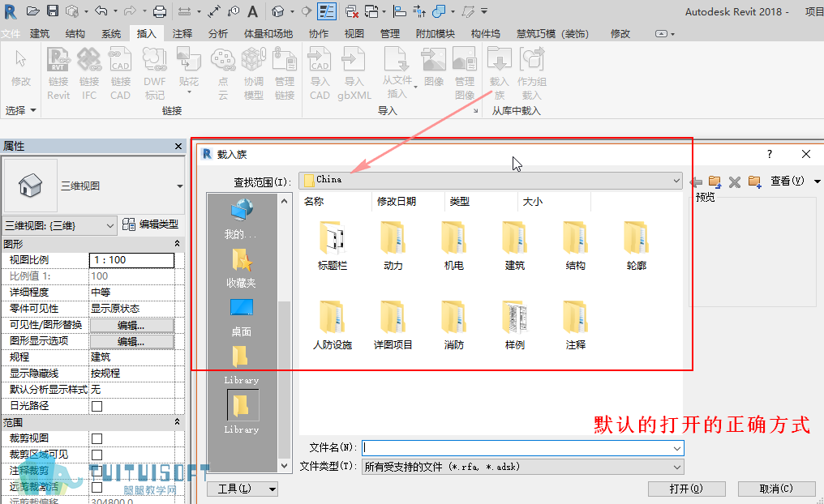The width and height of the screenshot is (824, 504).
Task: Click the Text 'A' tool in quick access toolbar
Action: point(253,11)
